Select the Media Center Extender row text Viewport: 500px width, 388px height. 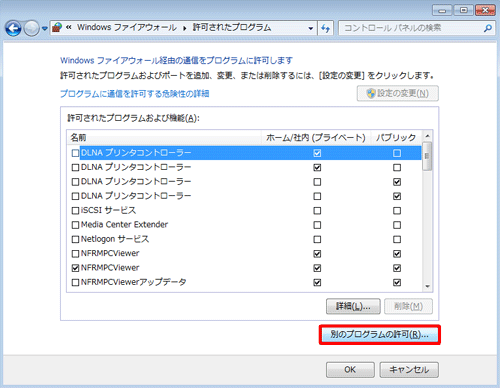[124, 225]
